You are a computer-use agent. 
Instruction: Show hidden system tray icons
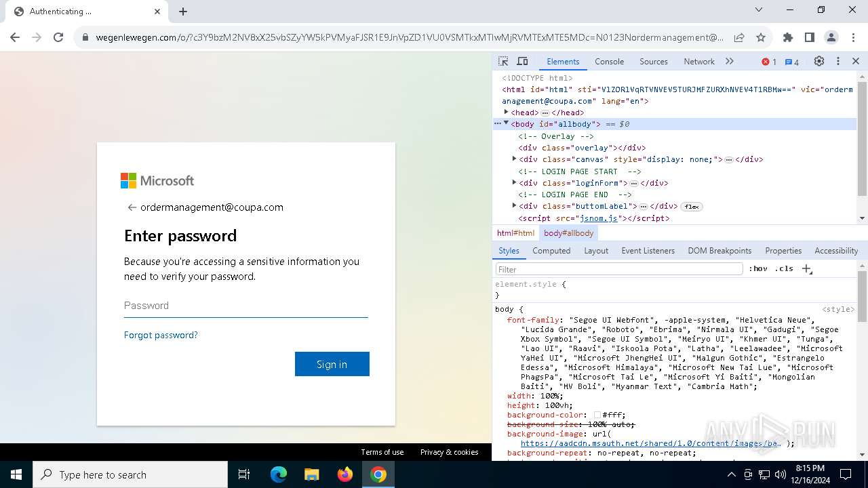click(731, 474)
